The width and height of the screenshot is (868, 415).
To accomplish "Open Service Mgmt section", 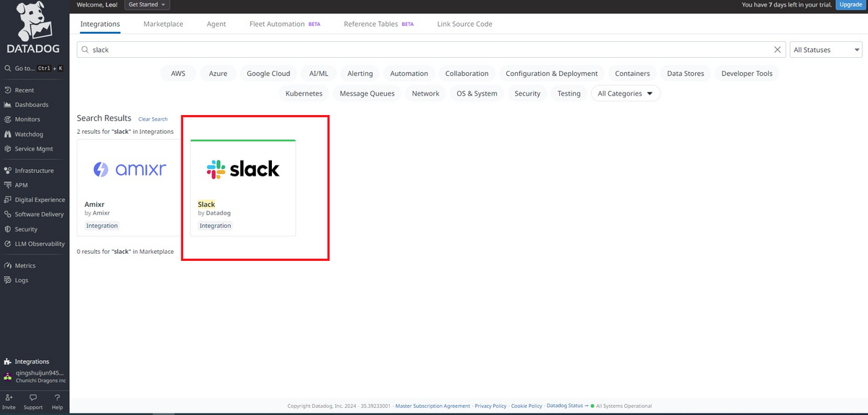I will pyautogui.click(x=35, y=148).
